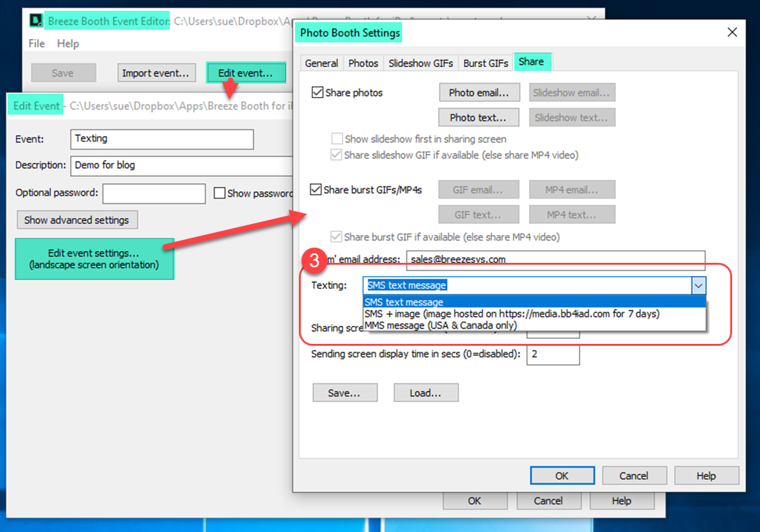This screenshot has width=760, height=532.
Task: Click the MP4 text... button
Action: coord(572,215)
